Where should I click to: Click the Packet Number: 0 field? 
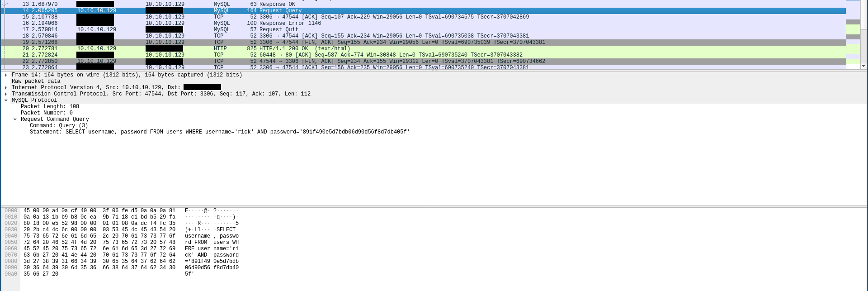(x=47, y=113)
